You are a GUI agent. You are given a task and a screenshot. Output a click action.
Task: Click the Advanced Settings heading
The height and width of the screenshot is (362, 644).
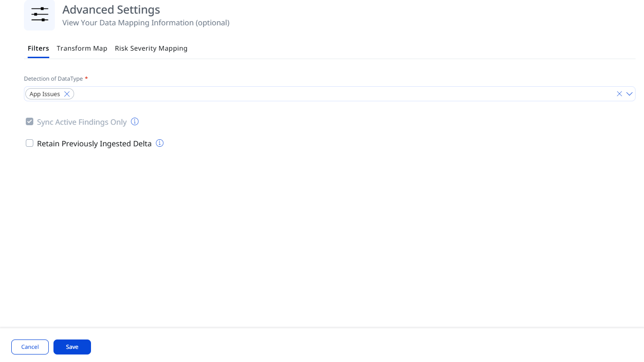pyautogui.click(x=111, y=9)
